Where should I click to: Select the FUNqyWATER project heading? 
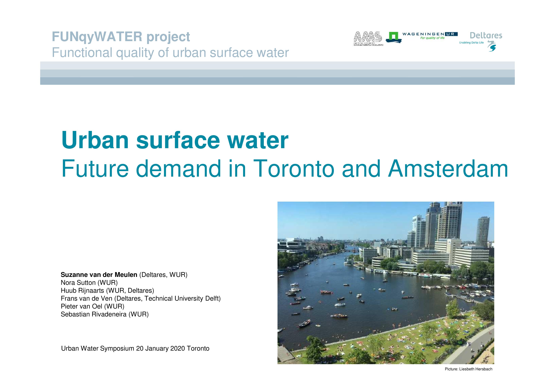(121, 37)
